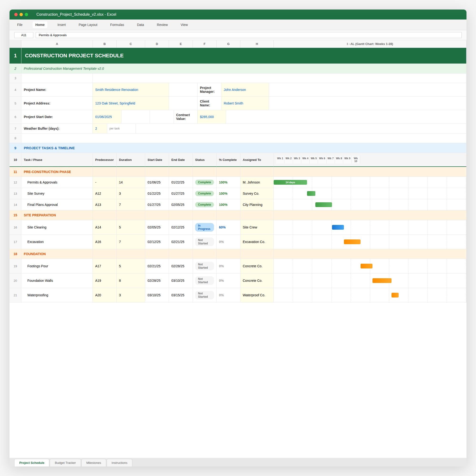Select the $285,000 contract value cell

pos(212,117)
